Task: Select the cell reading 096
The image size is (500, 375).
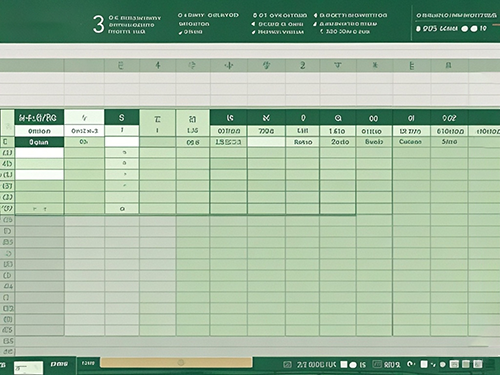Action: pos(193,142)
